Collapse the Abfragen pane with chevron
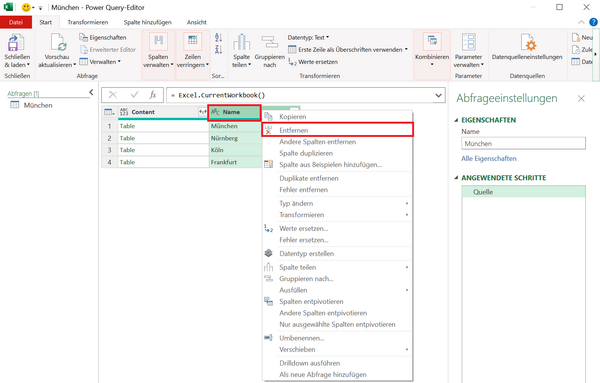Screen dimensions: 600x383 pos(91,92)
